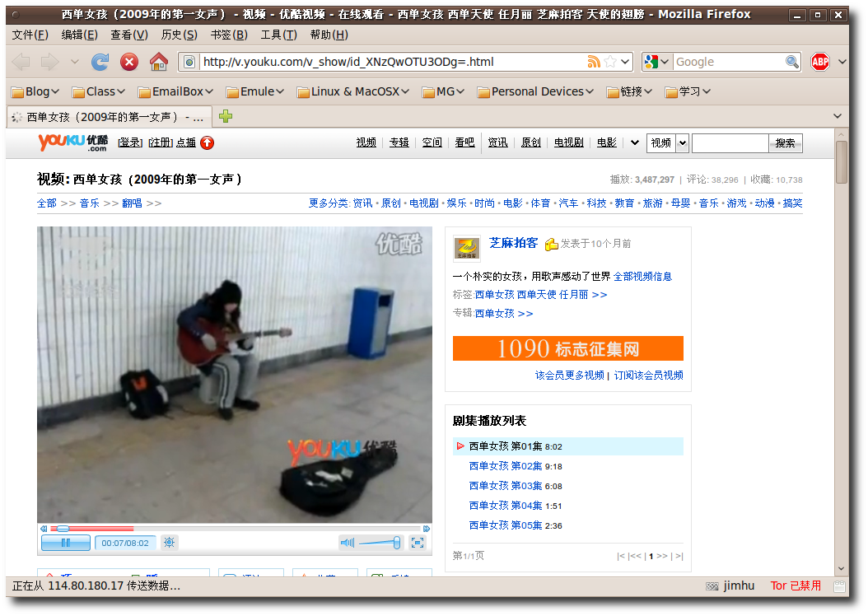868x616 pixels.
Task: Open Adblock Plus dropdown arrow
Action: (x=842, y=62)
